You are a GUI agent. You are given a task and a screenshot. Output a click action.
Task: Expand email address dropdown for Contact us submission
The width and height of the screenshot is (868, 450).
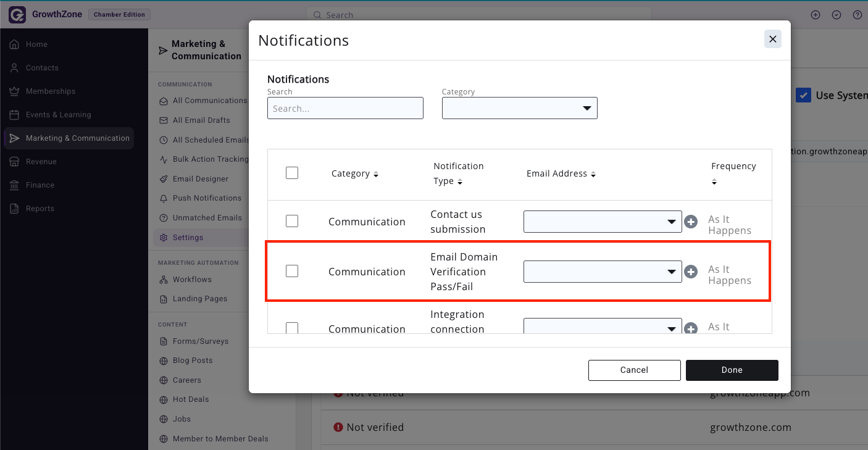point(603,222)
